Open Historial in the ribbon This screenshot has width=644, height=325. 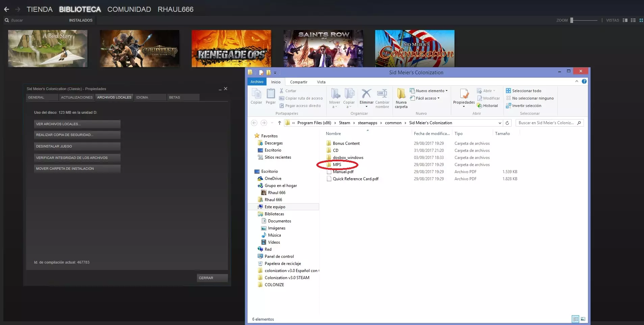487,106
